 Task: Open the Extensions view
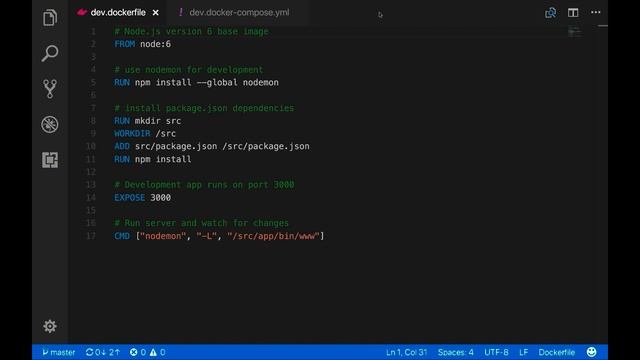50,160
